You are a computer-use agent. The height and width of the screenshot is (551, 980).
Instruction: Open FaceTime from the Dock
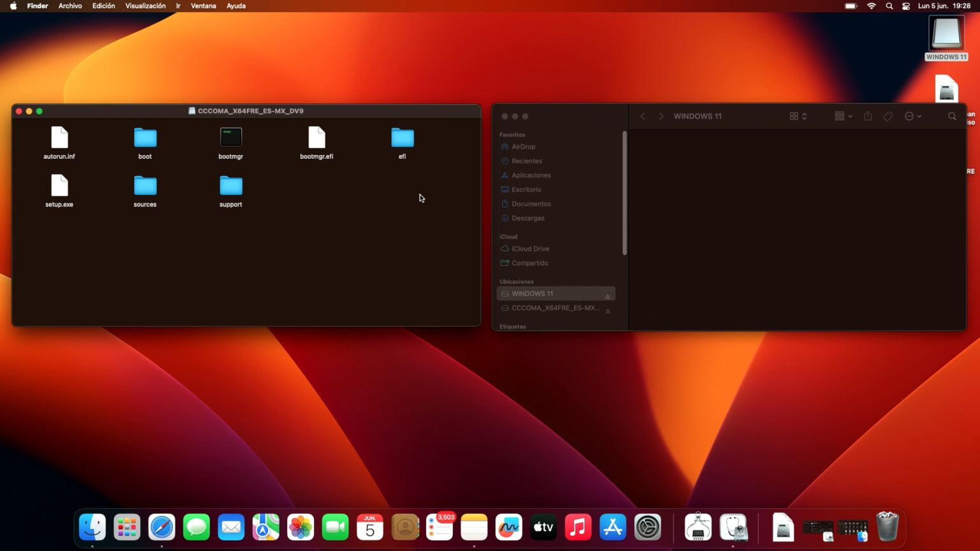coord(336,527)
